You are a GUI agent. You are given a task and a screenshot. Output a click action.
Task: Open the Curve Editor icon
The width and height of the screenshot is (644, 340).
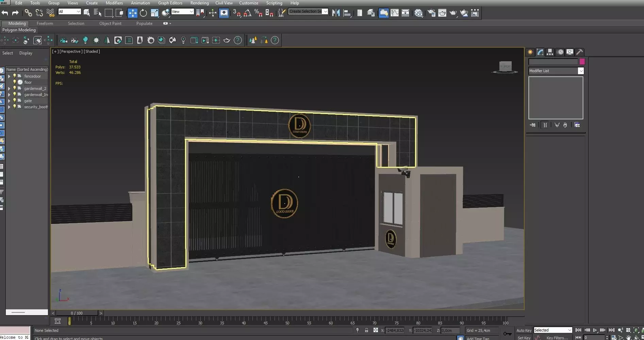(395, 13)
